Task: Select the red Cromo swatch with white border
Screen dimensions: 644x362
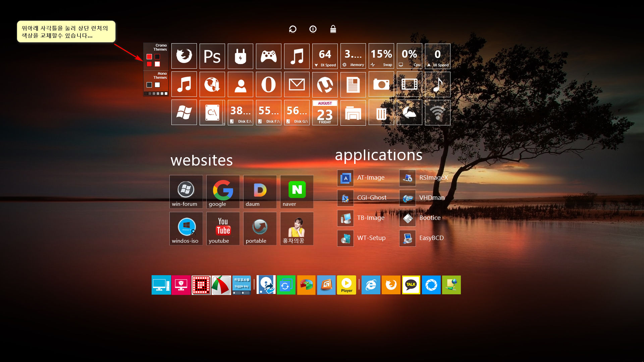Action: coord(149,57)
